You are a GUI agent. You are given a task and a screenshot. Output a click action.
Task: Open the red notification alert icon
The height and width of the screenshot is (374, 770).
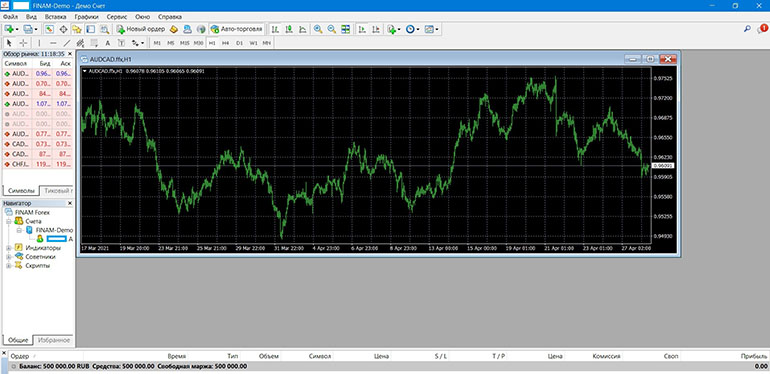[x=762, y=29]
